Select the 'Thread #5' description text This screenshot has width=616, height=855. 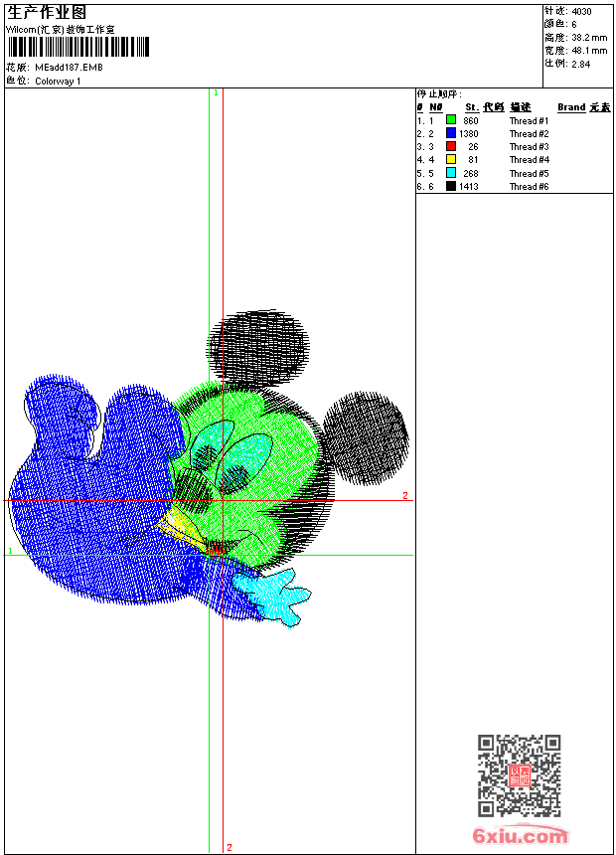click(529, 173)
